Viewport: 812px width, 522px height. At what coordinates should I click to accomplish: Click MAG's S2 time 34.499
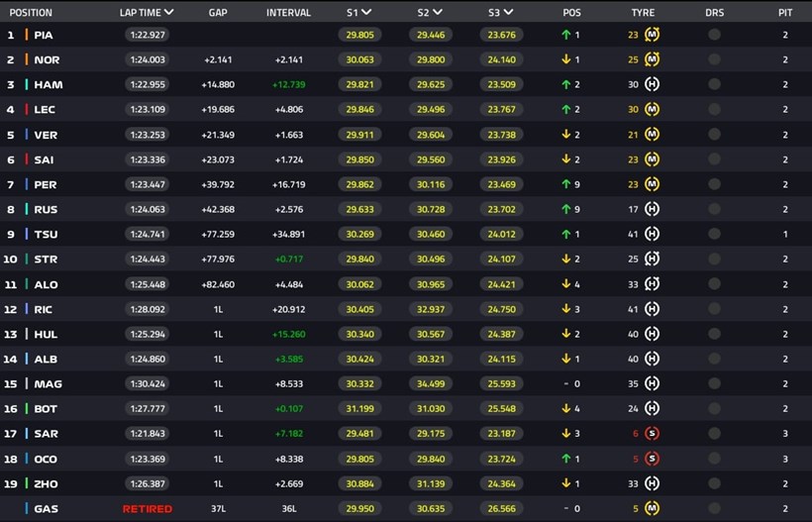(431, 383)
